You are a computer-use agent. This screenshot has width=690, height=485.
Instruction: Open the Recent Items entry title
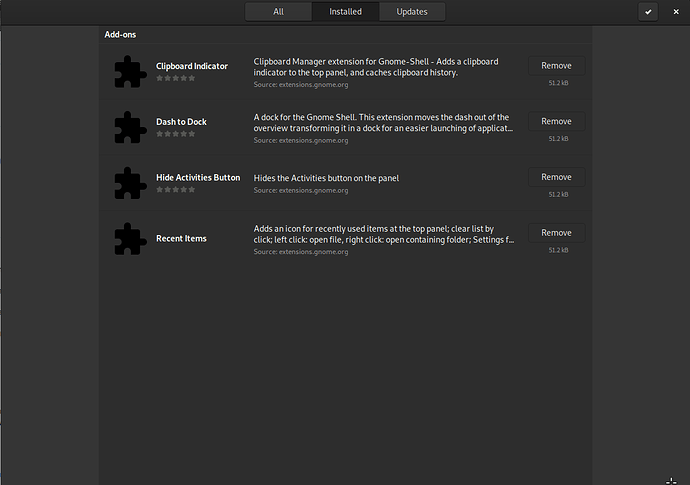[181, 239]
